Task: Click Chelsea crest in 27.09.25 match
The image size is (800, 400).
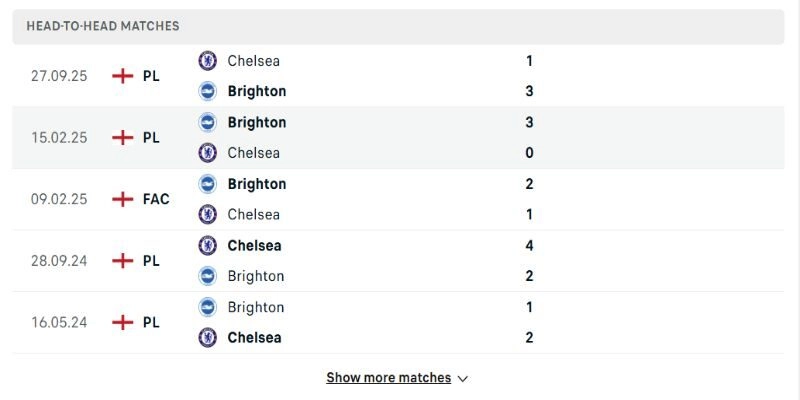Action: pyautogui.click(x=208, y=60)
